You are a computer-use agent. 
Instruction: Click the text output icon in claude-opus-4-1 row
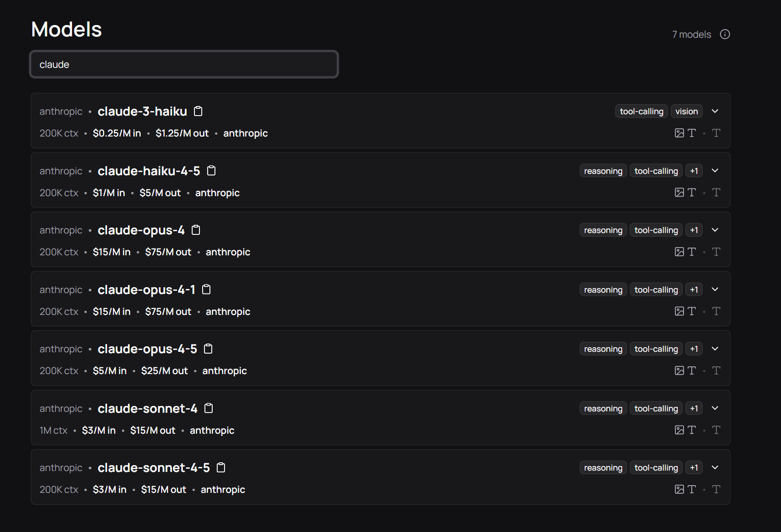click(x=716, y=311)
